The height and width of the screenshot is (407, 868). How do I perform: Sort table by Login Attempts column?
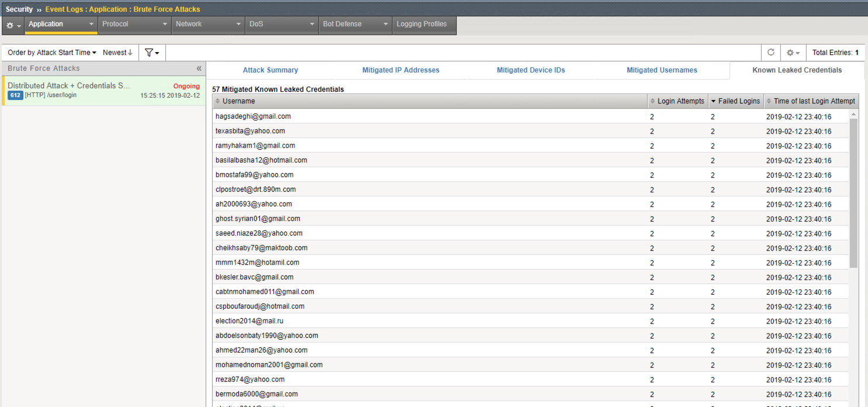tap(678, 101)
